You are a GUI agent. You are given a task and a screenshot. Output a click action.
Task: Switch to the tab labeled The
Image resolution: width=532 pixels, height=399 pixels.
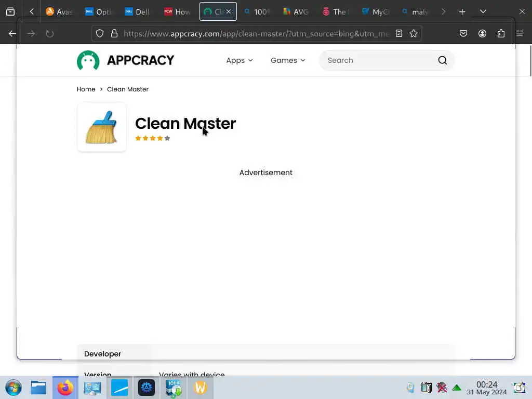pos(336,11)
